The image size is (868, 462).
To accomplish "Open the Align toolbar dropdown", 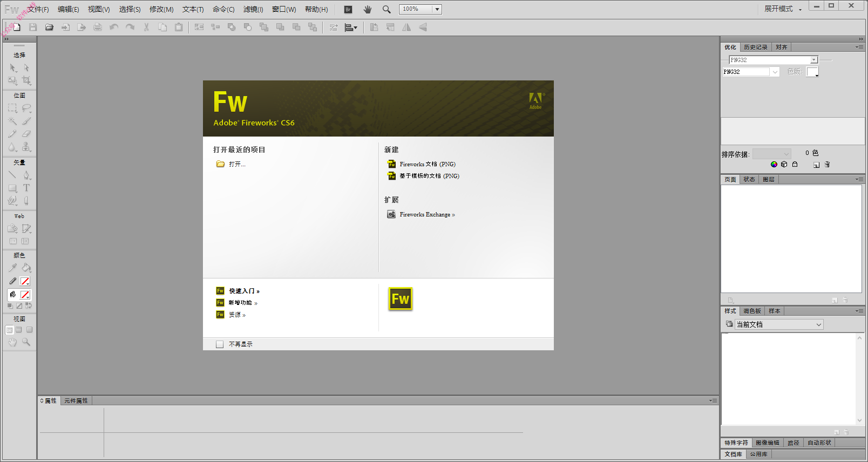I will point(351,28).
